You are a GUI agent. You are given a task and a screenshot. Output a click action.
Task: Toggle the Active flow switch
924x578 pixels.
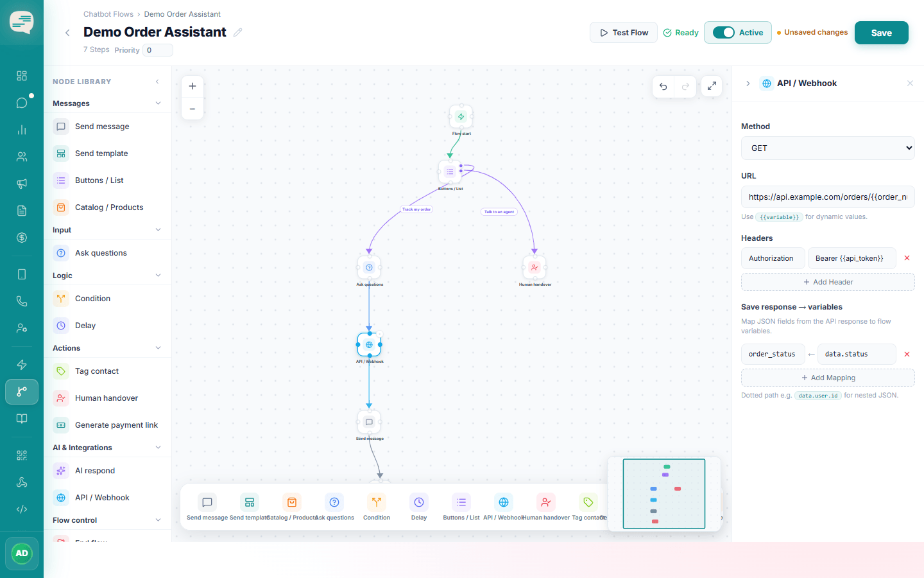(x=724, y=33)
